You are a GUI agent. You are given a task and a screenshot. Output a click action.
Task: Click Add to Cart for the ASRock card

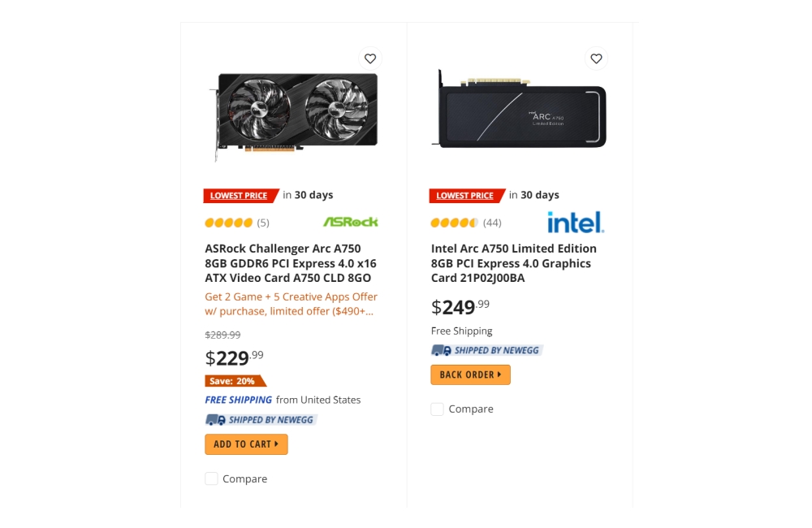245,444
